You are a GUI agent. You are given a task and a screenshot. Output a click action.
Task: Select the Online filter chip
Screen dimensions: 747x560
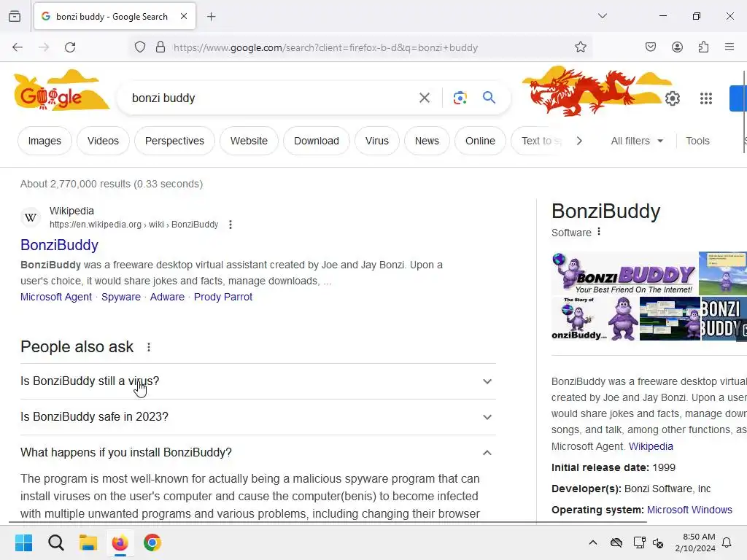[x=480, y=141]
